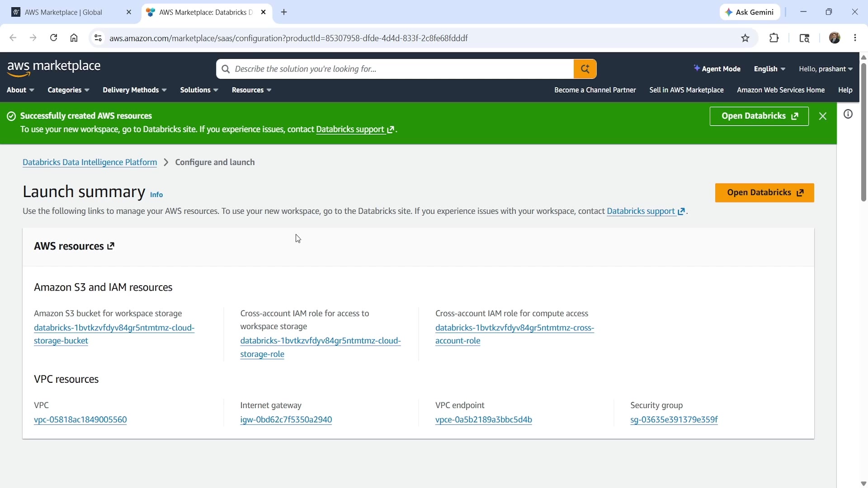Open the cloud-storage-role IAM link

(321, 347)
